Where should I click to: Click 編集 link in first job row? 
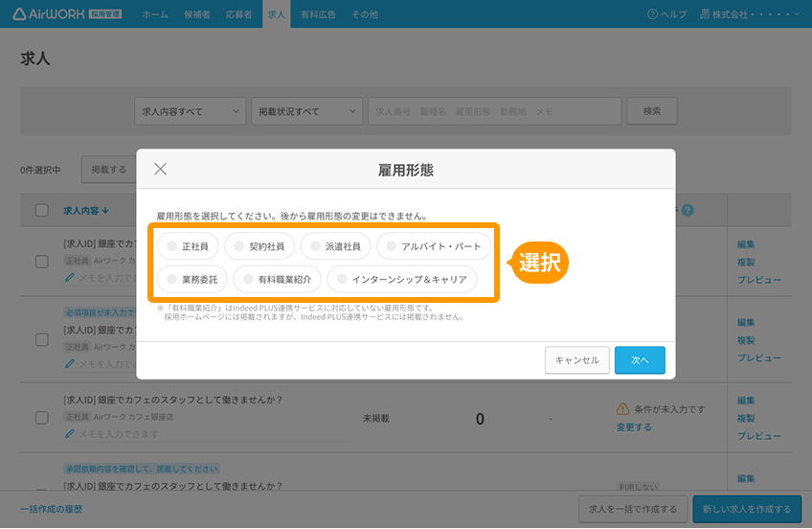point(746,244)
